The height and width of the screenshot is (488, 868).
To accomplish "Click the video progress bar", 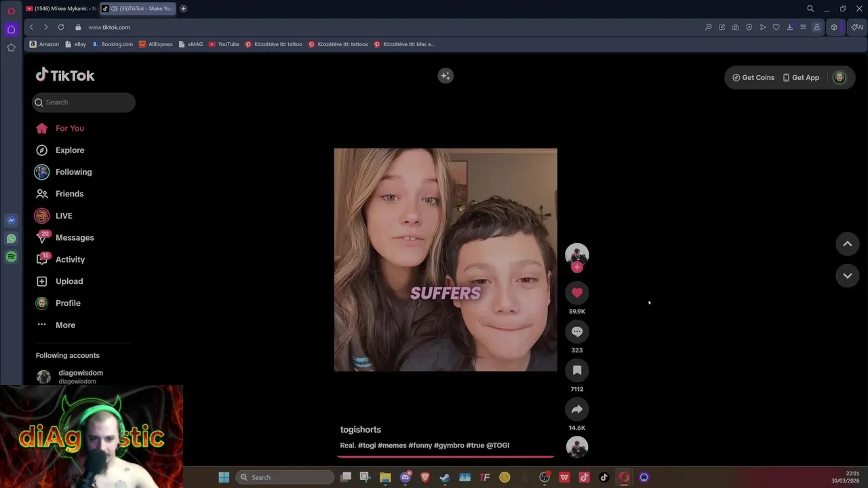I will (446, 457).
